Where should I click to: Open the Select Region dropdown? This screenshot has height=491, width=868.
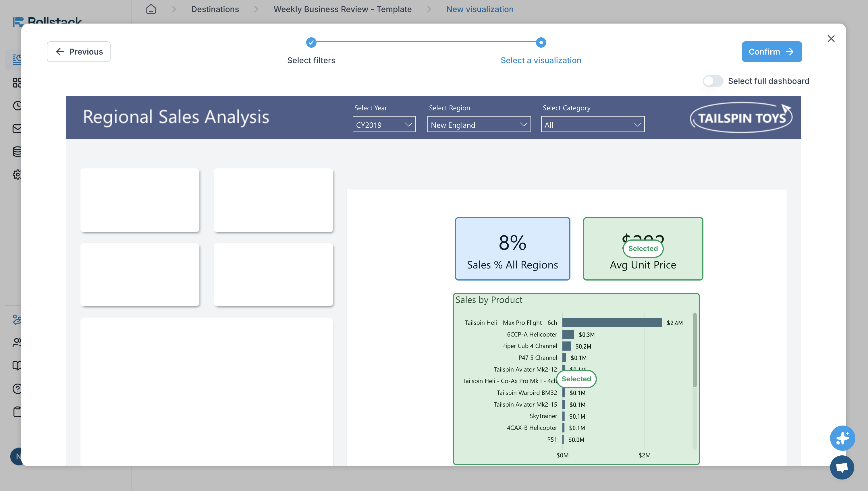click(x=479, y=124)
